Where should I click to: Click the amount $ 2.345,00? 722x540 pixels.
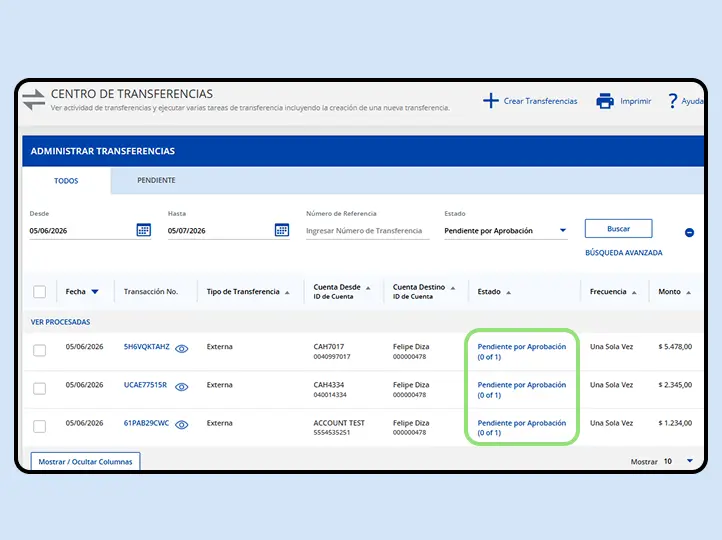click(x=675, y=385)
